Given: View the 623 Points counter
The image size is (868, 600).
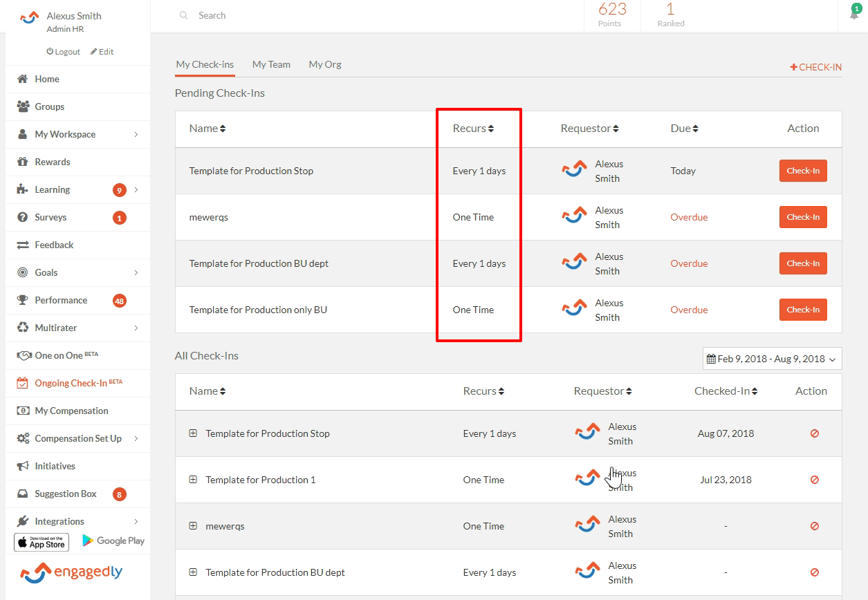Looking at the screenshot, I should pyautogui.click(x=612, y=15).
